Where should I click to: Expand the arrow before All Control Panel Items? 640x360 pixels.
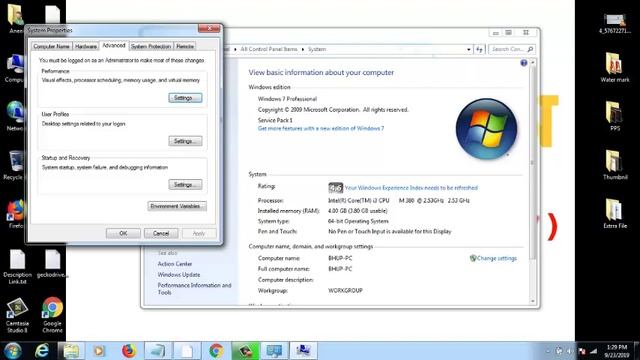236,49
